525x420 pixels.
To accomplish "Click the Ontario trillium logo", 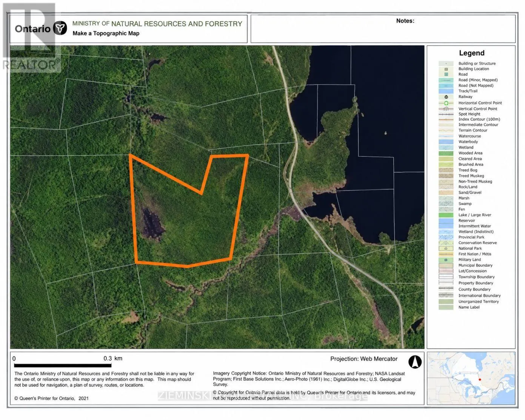I will pos(60,28).
